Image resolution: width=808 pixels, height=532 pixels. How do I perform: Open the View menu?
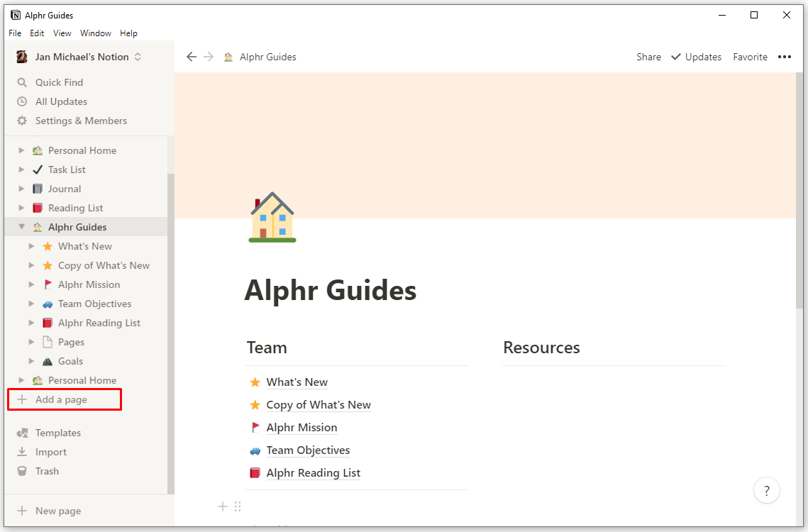click(62, 33)
